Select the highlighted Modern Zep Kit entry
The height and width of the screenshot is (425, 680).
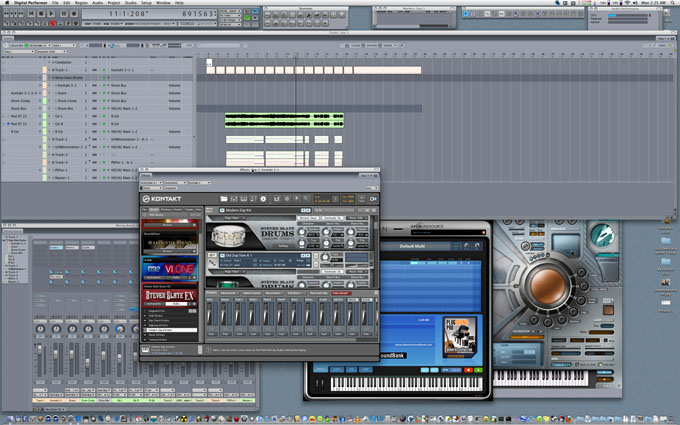(x=170, y=330)
